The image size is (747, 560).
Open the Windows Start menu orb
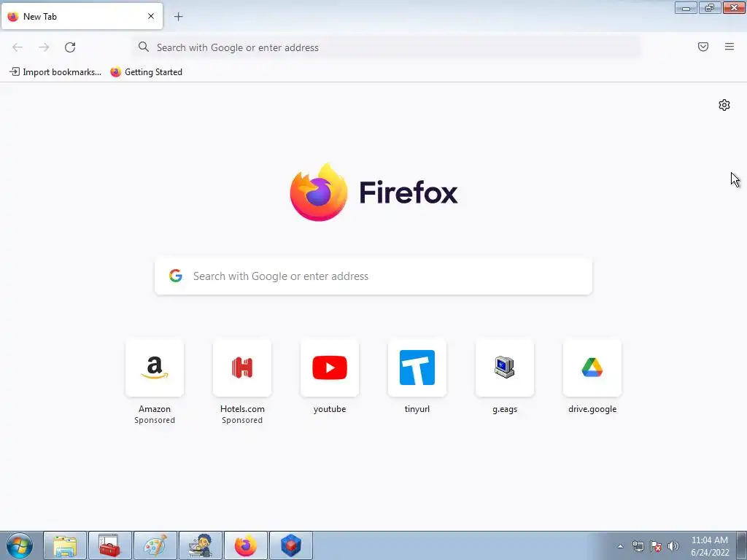(20, 545)
